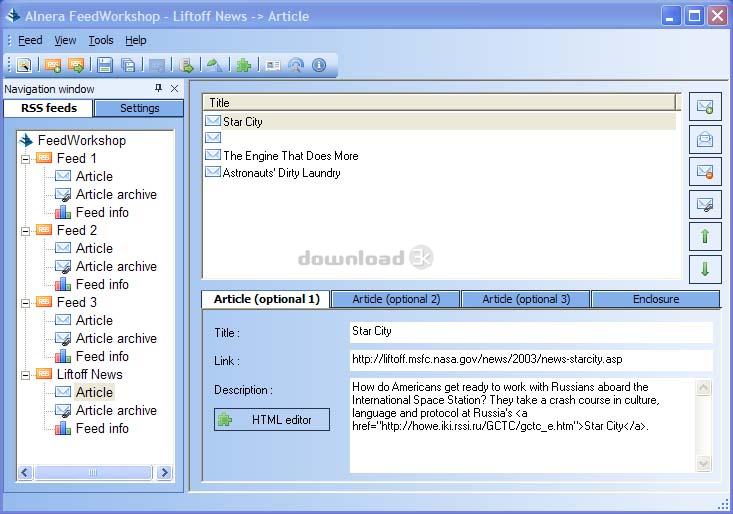Click the archive article button with paperclip
Screen dimensions: 733x514
(x=705, y=204)
